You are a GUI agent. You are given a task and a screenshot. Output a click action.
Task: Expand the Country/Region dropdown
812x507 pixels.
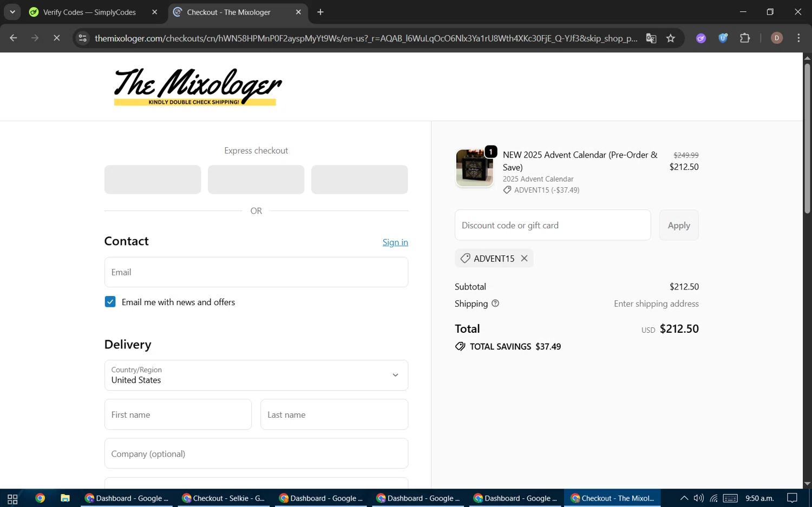[256, 375]
